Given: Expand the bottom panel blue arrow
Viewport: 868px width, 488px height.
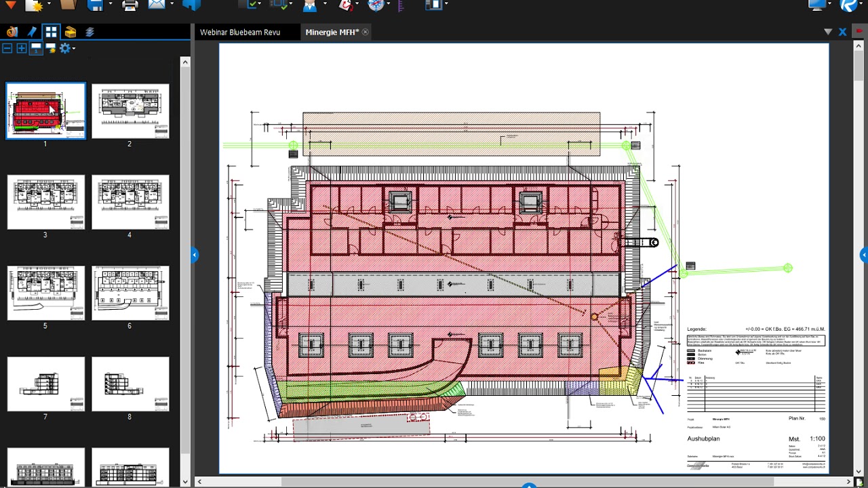Looking at the screenshot, I should (x=529, y=485).
